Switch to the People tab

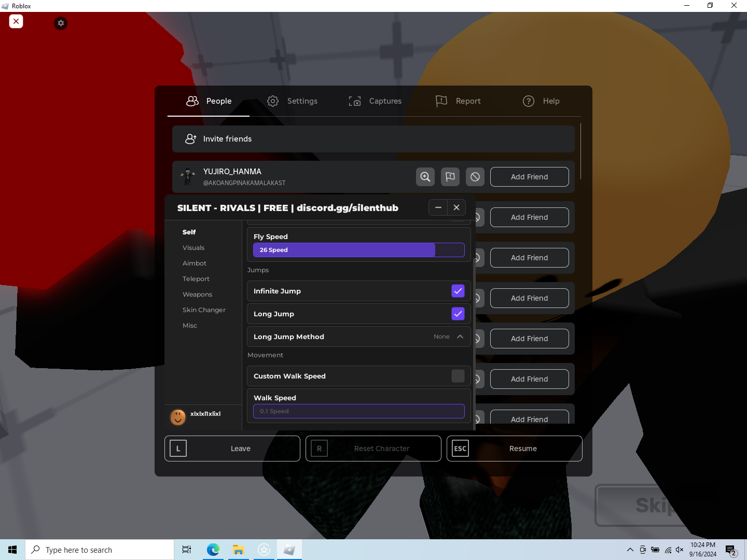[209, 101]
